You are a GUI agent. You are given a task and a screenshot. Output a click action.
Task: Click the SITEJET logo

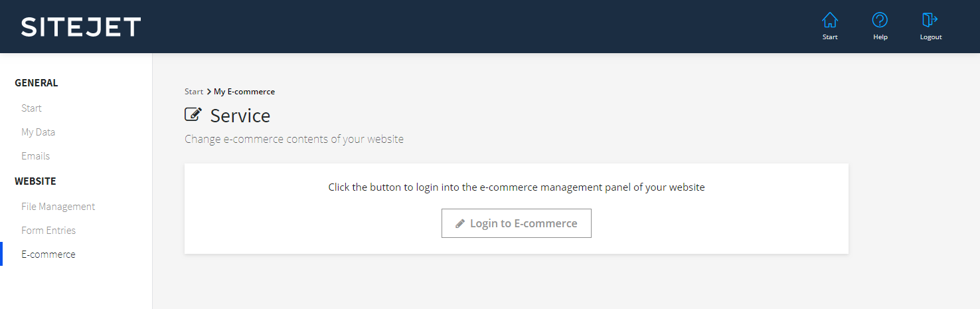[81, 27]
